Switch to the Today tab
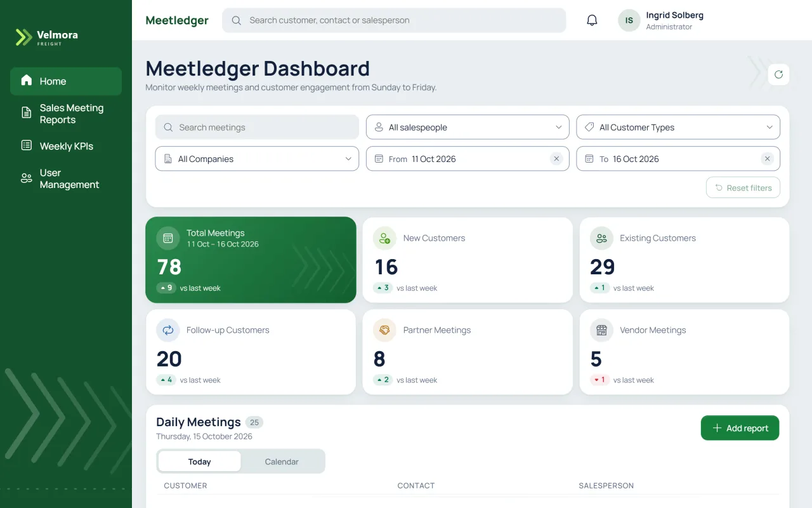Image resolution: width=812 pixels, height=508 pixels. [x=199, y=462]
